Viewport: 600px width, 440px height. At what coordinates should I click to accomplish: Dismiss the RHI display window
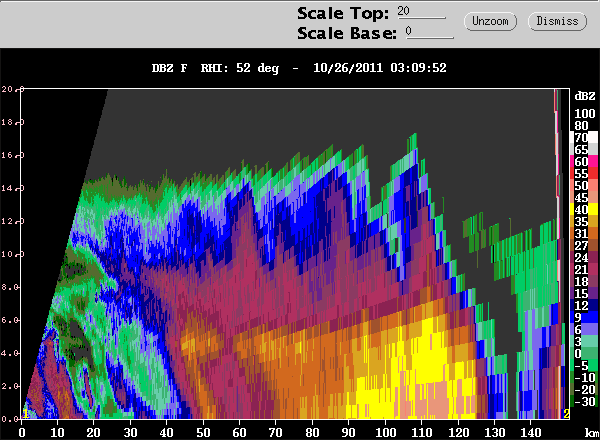click(557, 21)
